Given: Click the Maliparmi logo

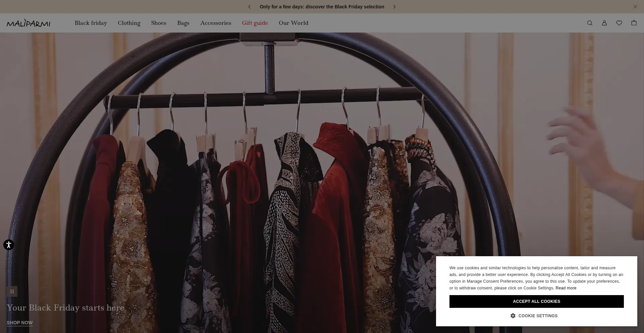Looking at the screenshot, I should coord(29,23).
